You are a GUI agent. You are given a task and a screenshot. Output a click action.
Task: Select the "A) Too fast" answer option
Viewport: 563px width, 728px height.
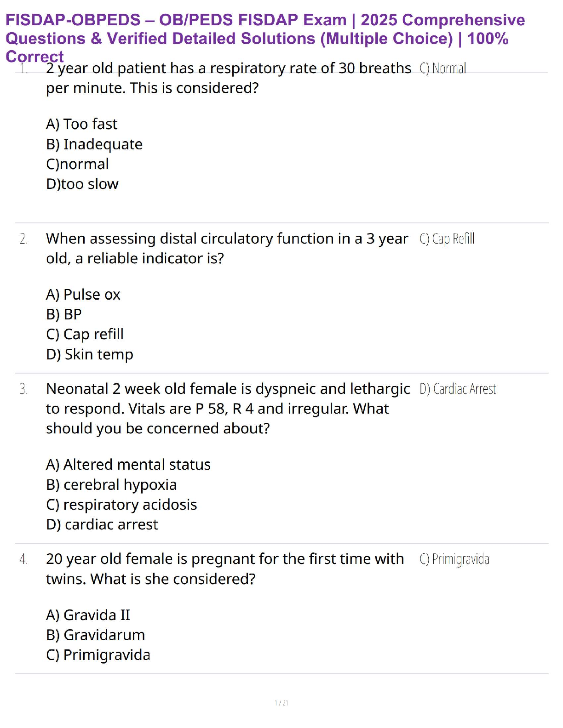click(81, 124)
